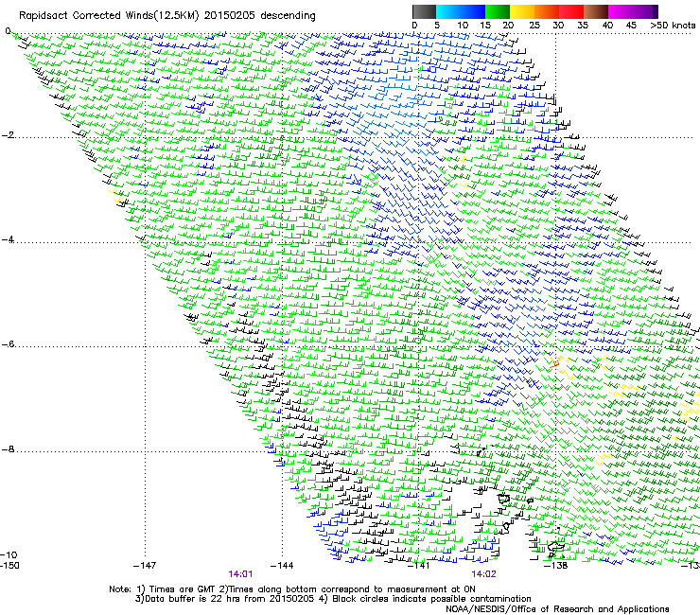
Task: Click the '45' legend tick label
Action: coord(631,26)
